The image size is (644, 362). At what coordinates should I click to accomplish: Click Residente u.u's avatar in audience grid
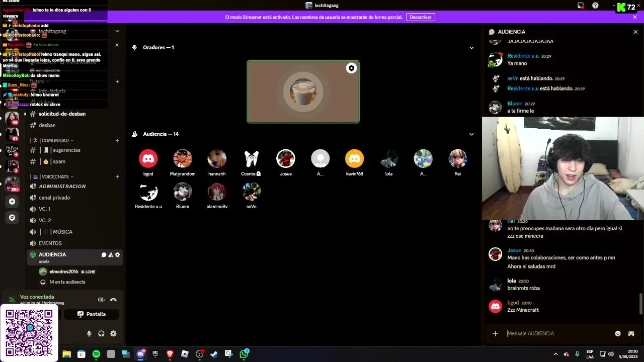[148, 192]
